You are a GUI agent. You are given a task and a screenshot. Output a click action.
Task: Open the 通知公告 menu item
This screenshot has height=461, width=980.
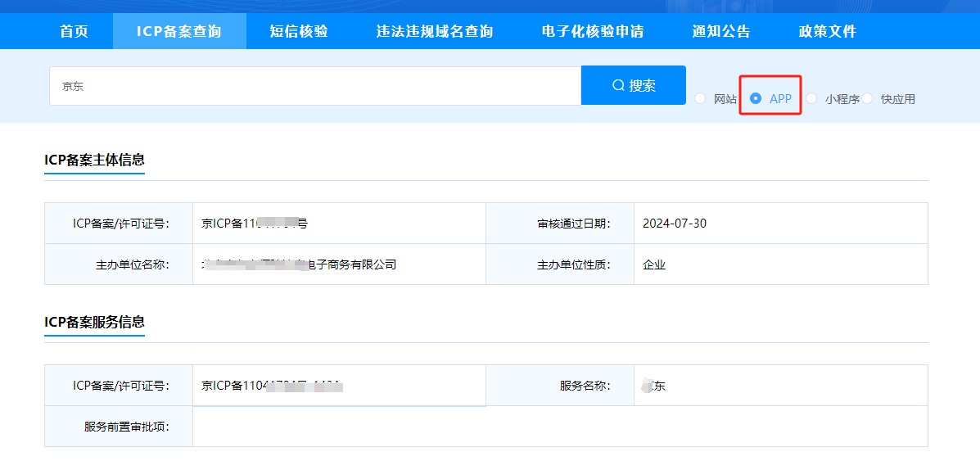720,32
